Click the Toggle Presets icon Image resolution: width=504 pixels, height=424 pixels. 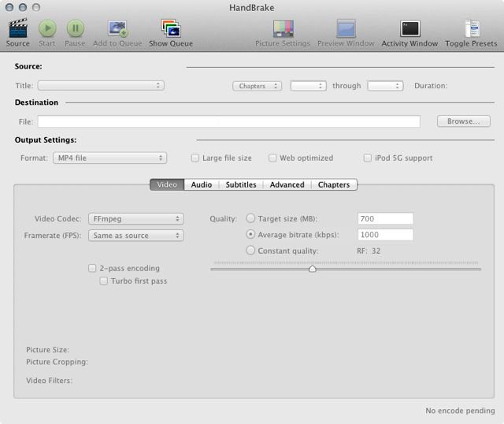[472, 28]
